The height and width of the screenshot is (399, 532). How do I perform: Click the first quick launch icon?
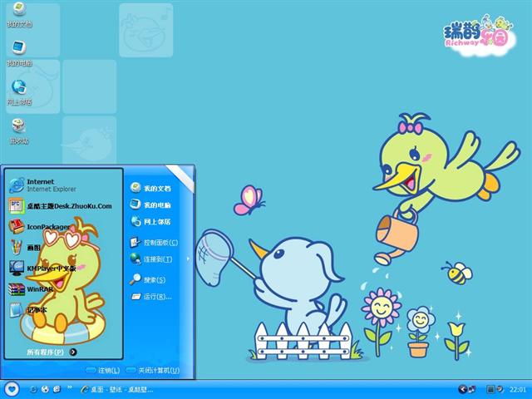33,389
